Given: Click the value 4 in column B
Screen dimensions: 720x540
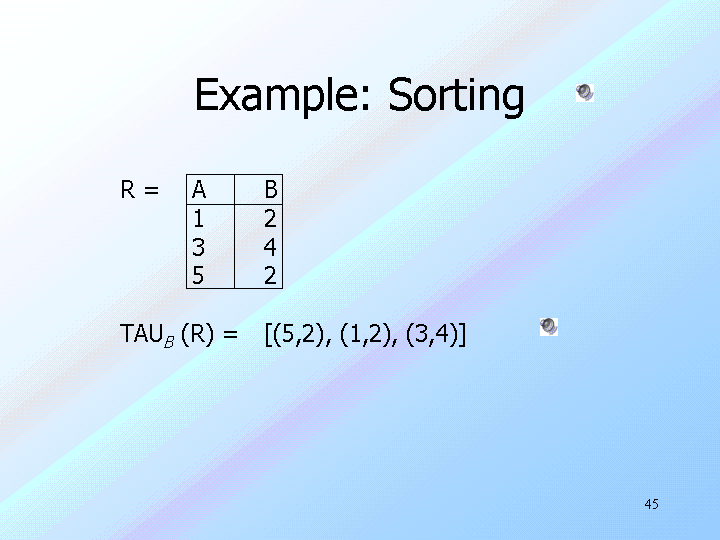Looking at the screenshot, I should (x=270, y=246).
